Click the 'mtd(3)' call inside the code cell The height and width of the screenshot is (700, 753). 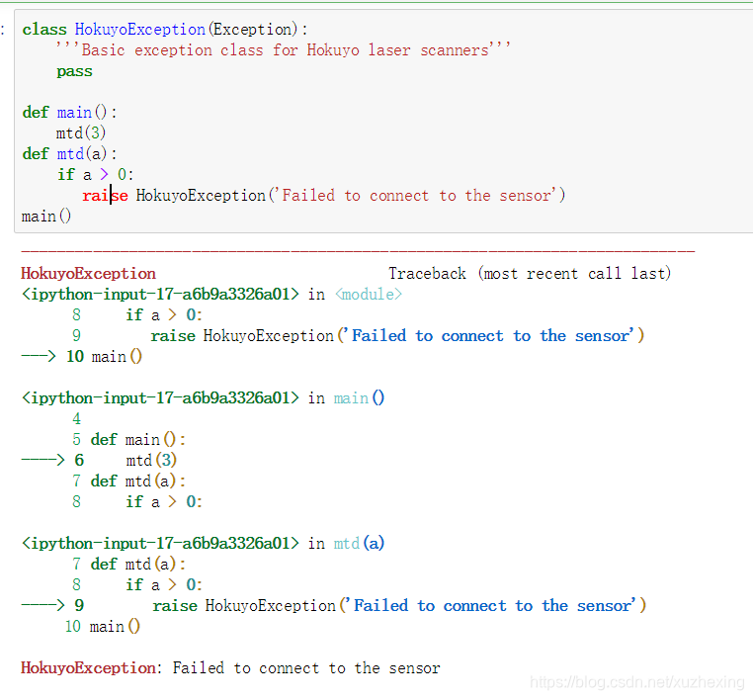81,133
